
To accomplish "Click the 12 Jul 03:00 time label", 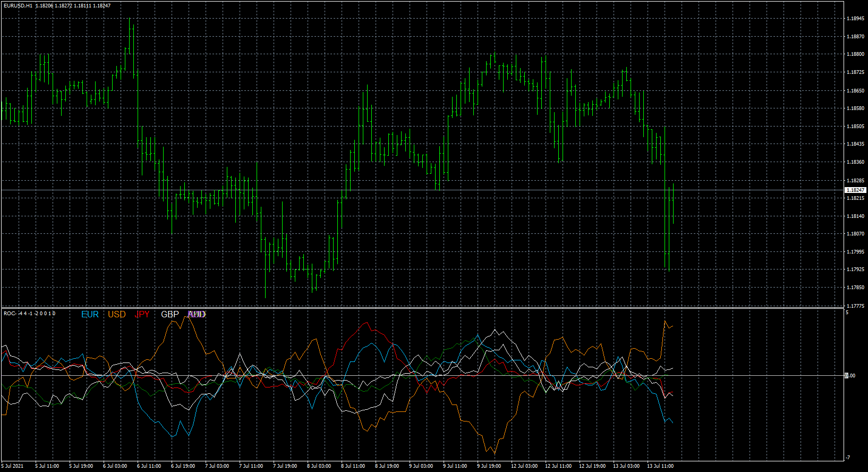I will (524, 466).
